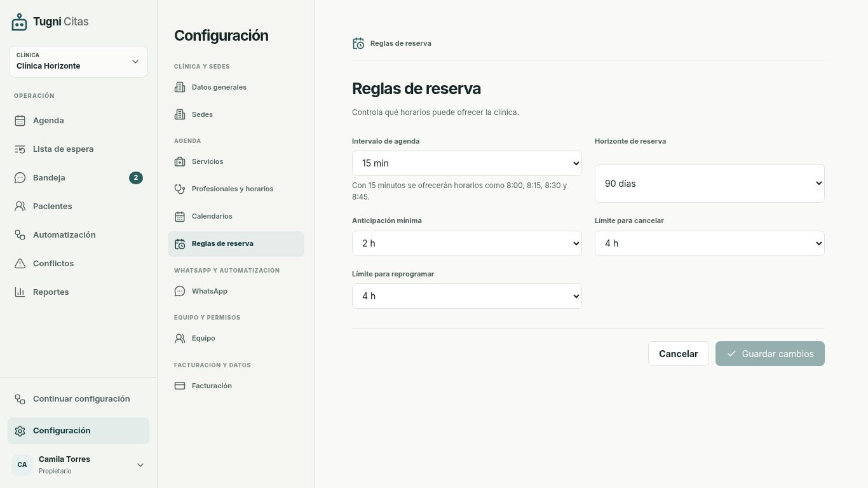The height and width of the screenshot is (488, 868).
Task: Open the WhatsApp settings section
Action: pyautogui.click(x=236, y=291)
